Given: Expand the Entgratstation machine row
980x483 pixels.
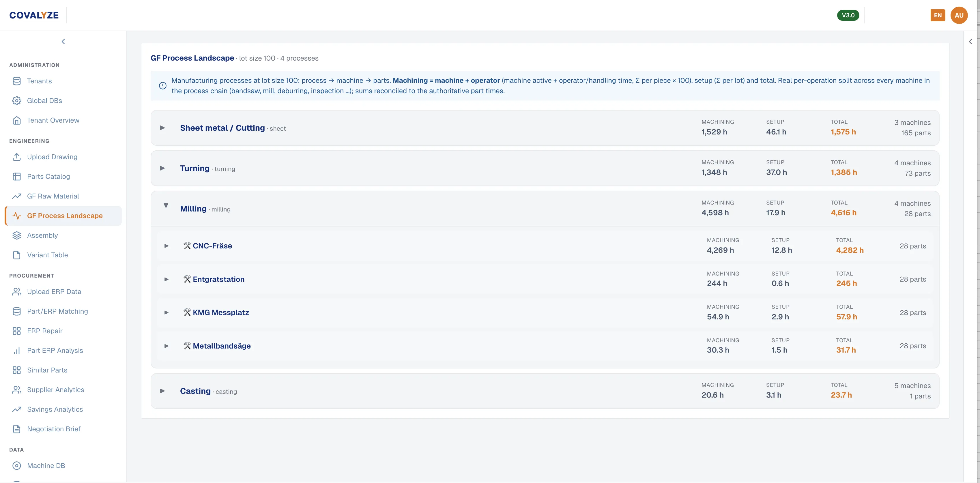Looking at the screenshot, I should pyautogui.click(x=166, y=280).
